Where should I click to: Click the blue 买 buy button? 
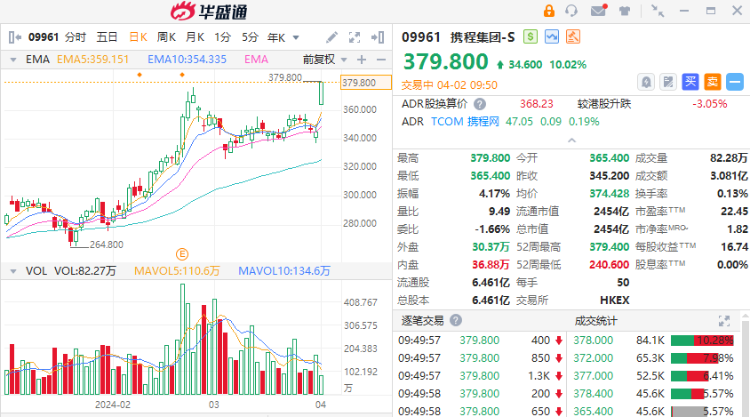690,82
